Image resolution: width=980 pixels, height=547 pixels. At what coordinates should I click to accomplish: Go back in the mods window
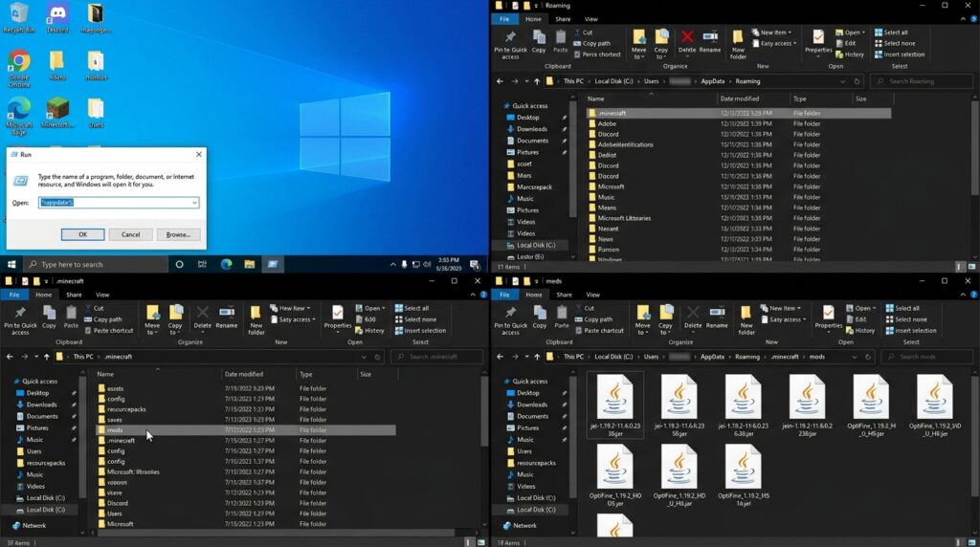(500, 357)
